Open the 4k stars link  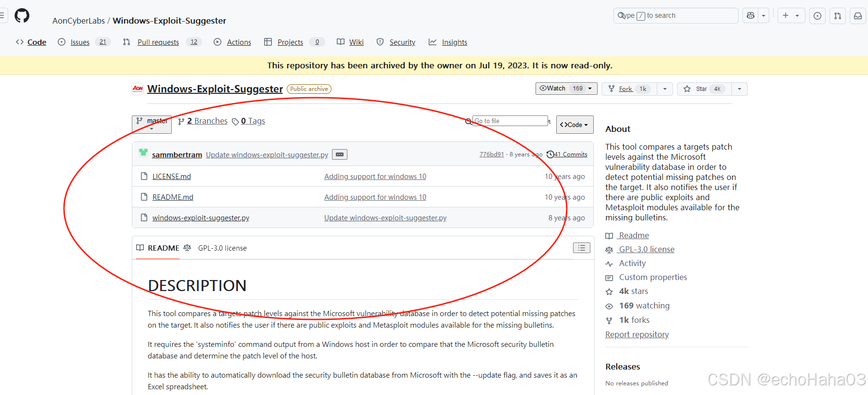pos(633,291)
